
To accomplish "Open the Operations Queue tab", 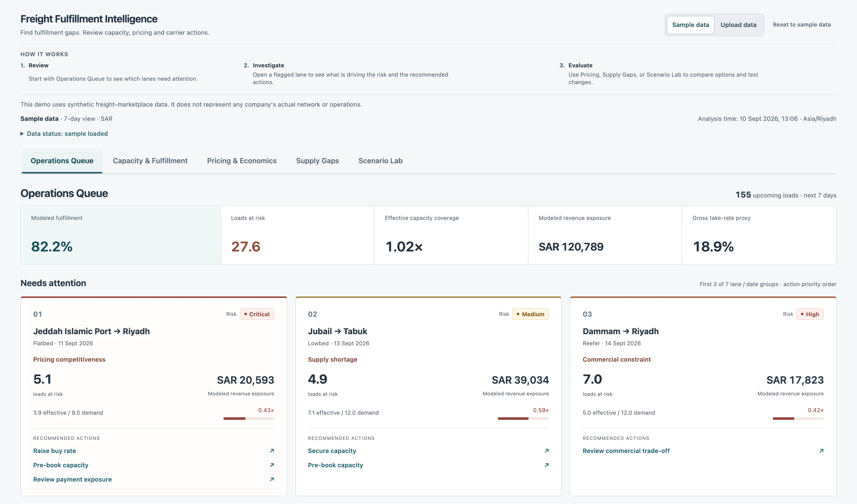I will coord(62,161).
